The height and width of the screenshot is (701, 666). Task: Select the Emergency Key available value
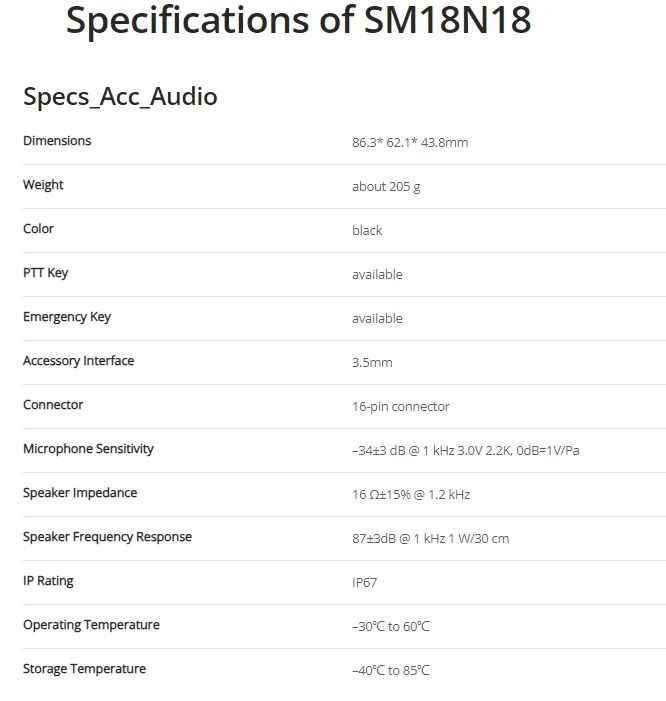coord(377,319)
